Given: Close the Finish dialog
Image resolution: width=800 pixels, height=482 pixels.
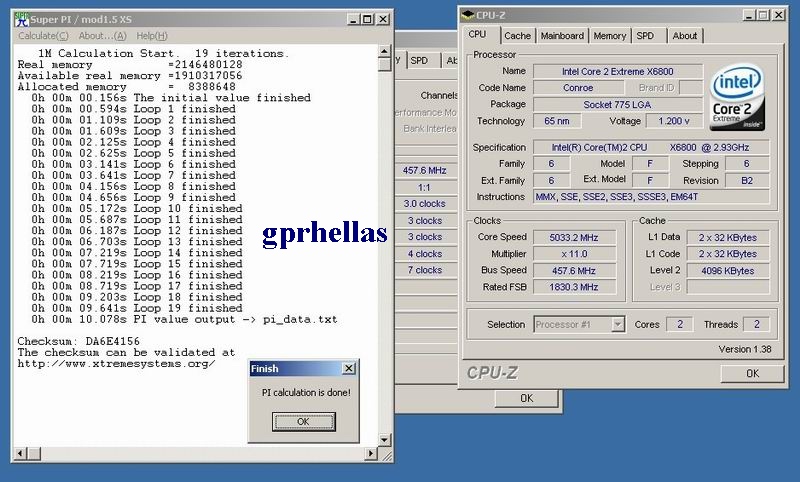Looking at the screenshot, I should [x=348, y=368].
